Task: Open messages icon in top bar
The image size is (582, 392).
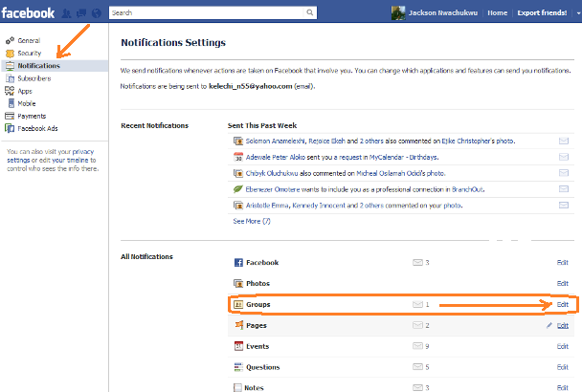Action: point(81,13)
